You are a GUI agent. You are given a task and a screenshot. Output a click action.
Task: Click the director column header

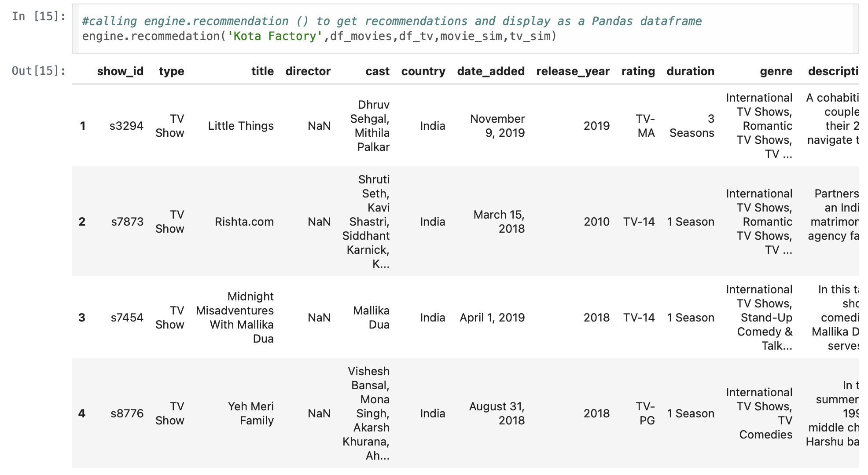coord(308,71)
